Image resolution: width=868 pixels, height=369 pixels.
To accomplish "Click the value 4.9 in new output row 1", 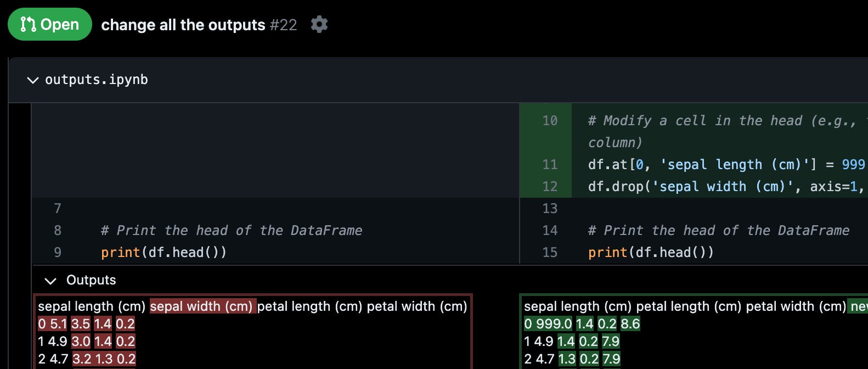I will point(544,342).
